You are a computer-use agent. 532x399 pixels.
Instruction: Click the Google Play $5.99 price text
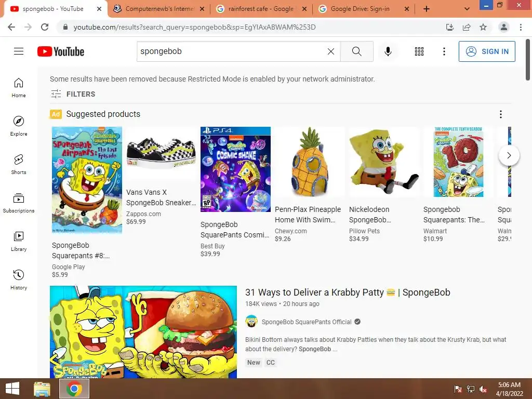[60, 274]
